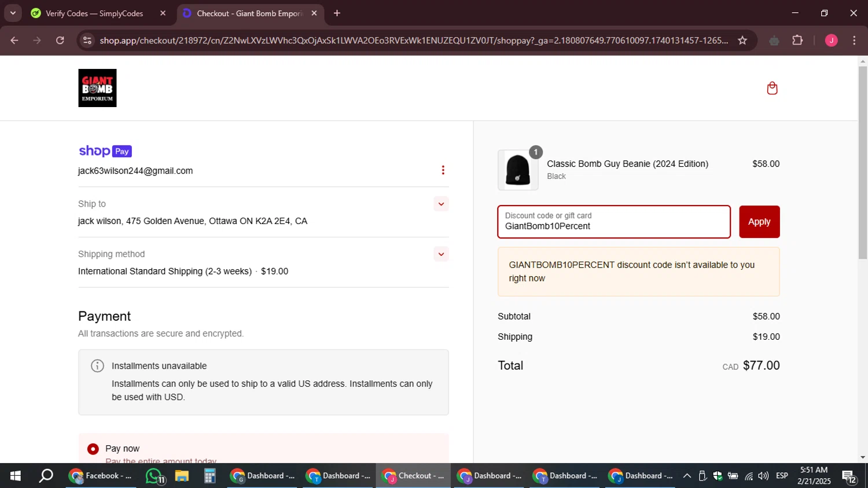
Task: Open the tab search dropdown arrow
Action: [x=13, y=13]
